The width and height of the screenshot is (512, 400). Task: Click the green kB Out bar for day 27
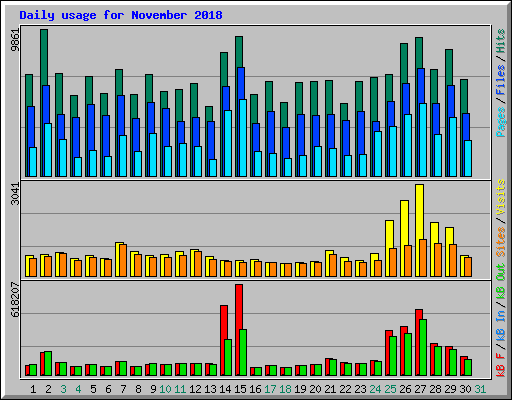pos(423,348)
